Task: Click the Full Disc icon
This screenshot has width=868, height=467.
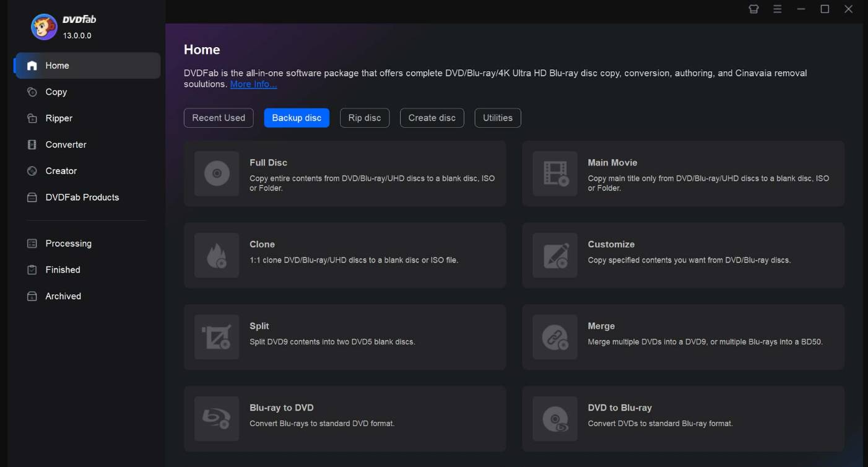Action: coord(217,173)
